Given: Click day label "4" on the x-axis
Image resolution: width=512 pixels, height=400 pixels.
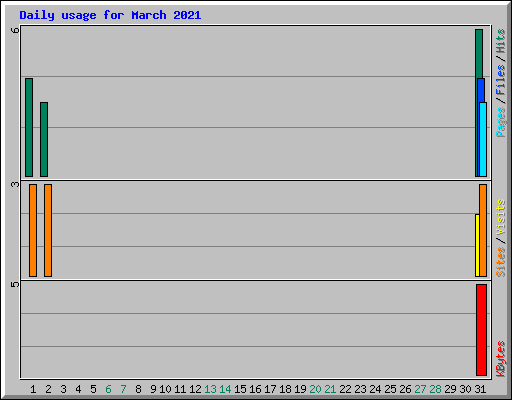Looking at the screenshot, I should point(78,389).
